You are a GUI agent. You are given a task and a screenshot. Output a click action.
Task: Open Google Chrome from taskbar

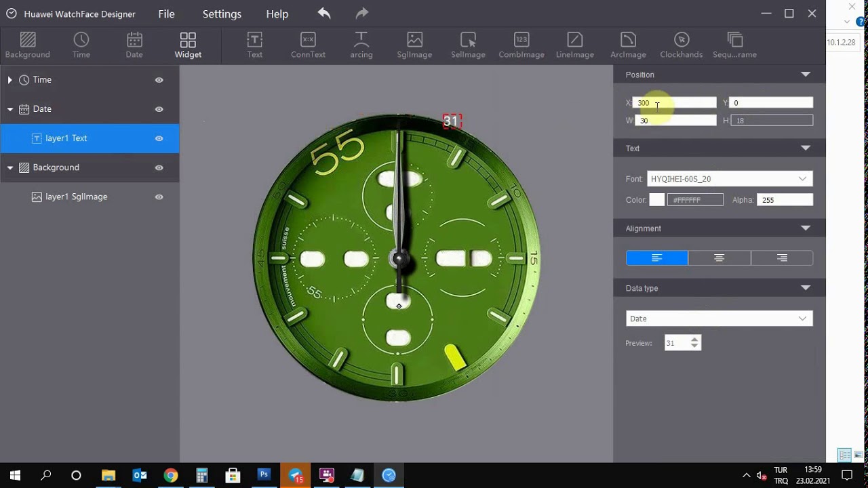coord(171,475)
